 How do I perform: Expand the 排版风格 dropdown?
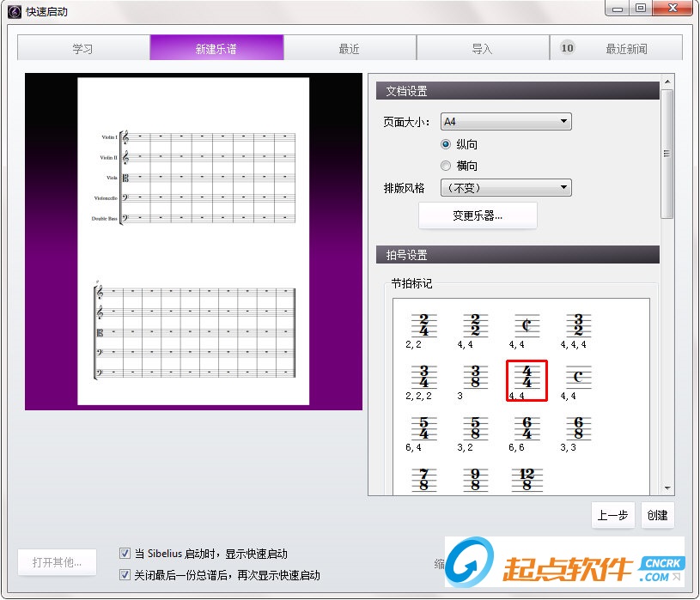pyautogui.click(x=506, y=187)
